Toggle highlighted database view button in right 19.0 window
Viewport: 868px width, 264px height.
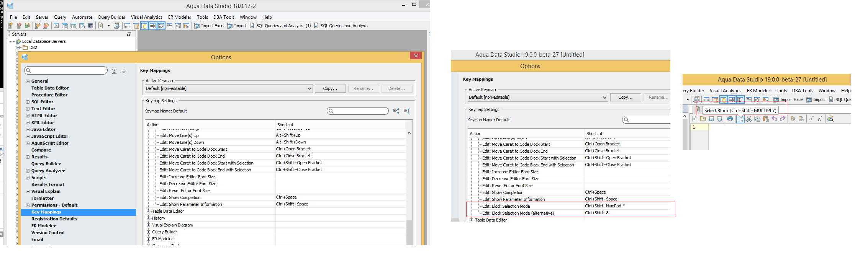click(723, 99)
